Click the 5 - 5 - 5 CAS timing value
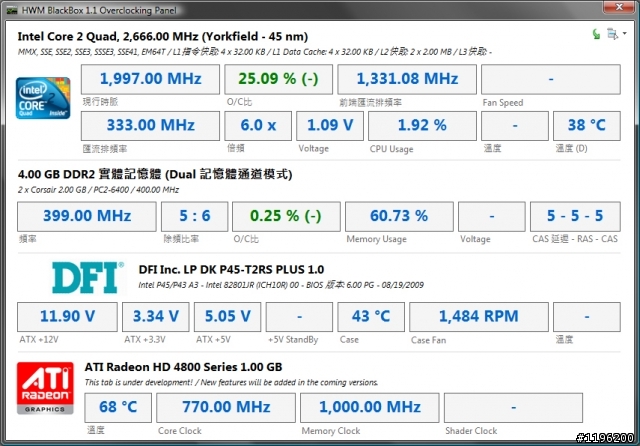Image resolution: width=640 pixels, height=446 pixels. 575,216
